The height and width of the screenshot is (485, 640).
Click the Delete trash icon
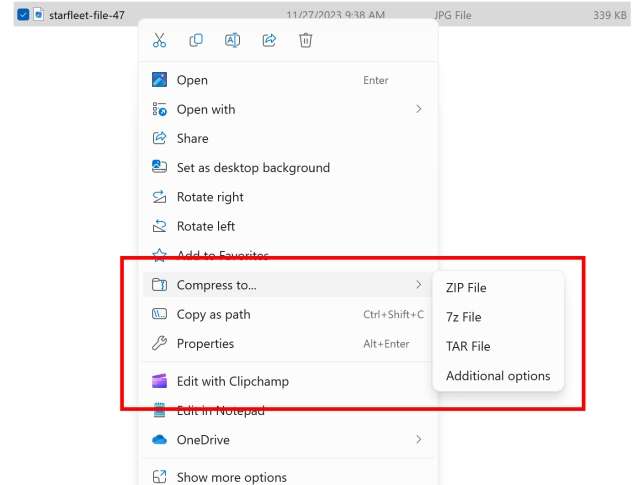point(306,41)
